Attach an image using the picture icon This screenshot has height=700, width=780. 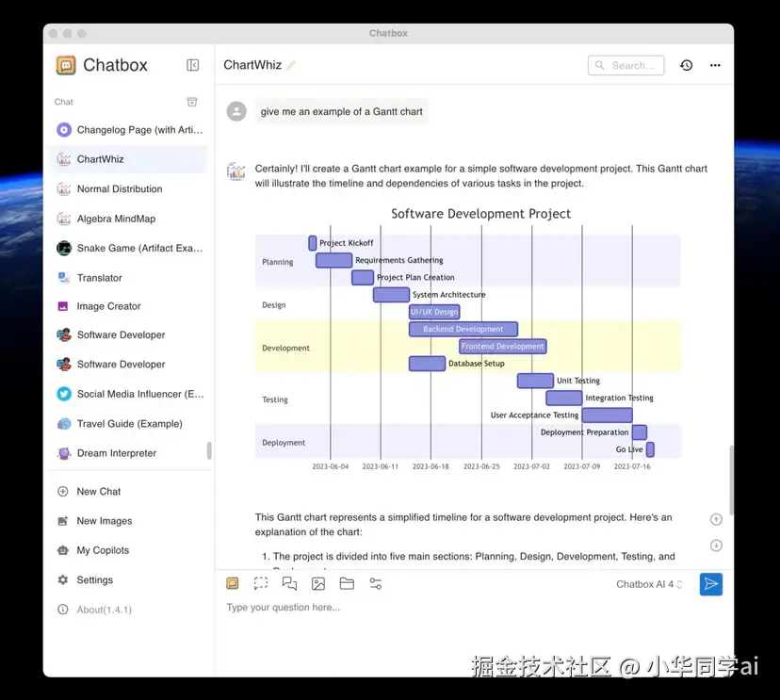[318, 583]
